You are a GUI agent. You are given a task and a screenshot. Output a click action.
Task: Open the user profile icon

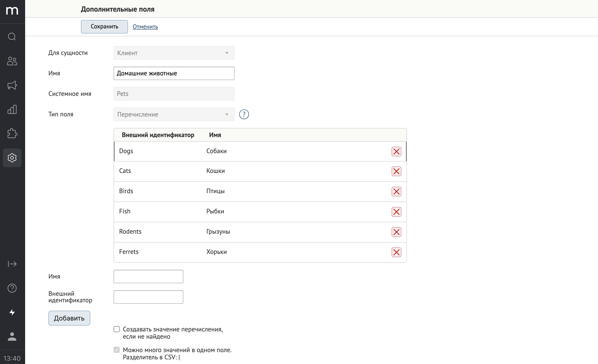click(x=12, y=337)
